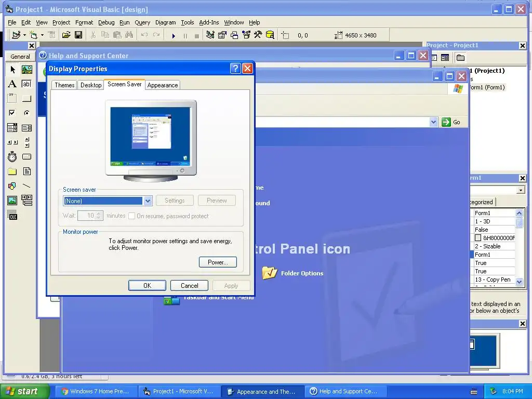Viewport: 532px width, 399px height.
Task: Select the CommandButton tool in toolbox
Action: 27,98
